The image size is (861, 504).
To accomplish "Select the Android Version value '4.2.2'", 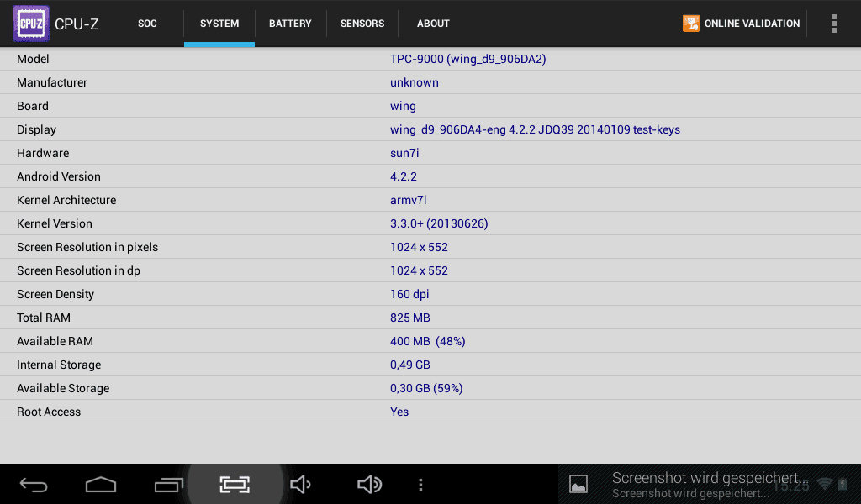I will coord(404,176).
